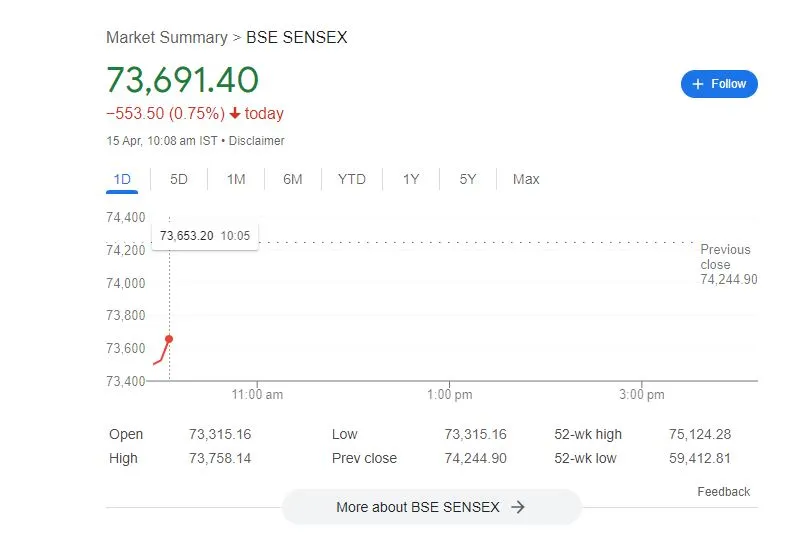Image resolution: width=809 pixels, height=541 pixels.
Task: Click the red down arrow icon
Action: coord(235,114)
